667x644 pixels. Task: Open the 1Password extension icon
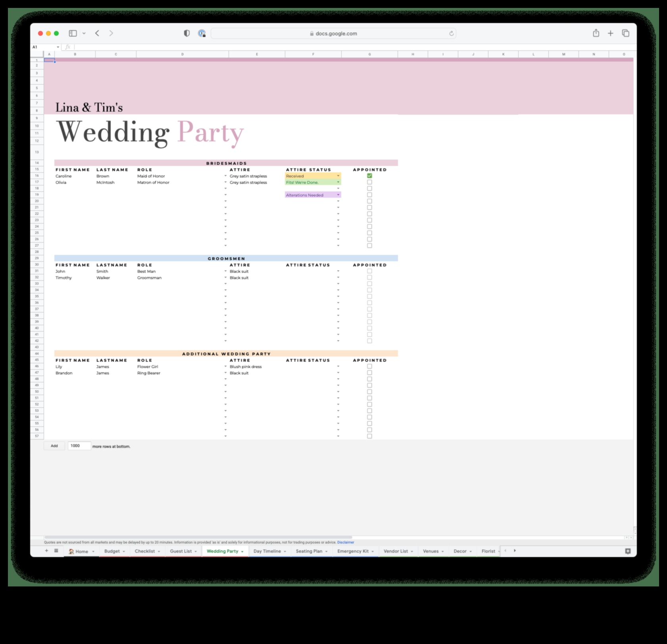tap(202, 33)
